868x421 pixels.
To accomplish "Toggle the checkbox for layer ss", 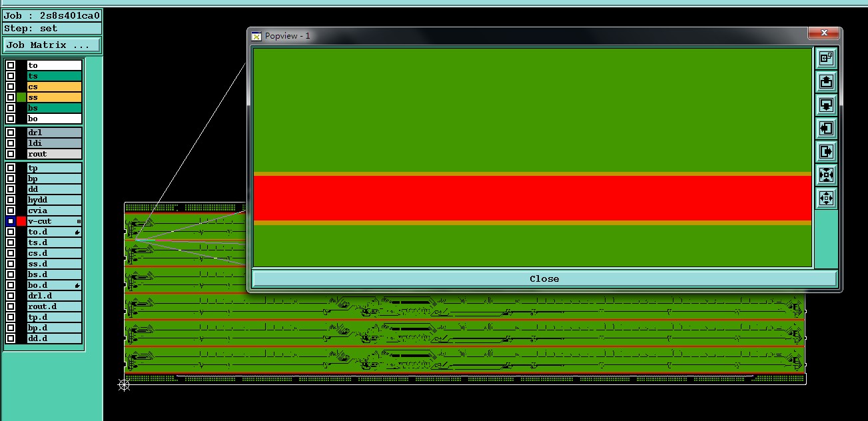I will point(11,97).
